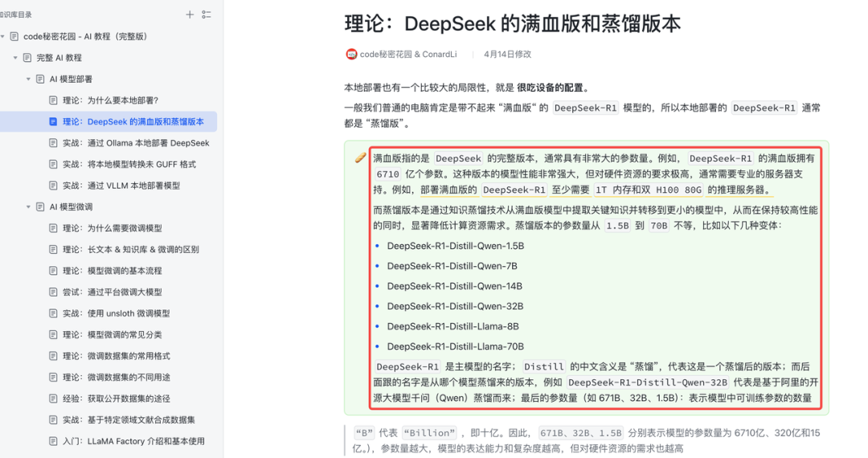This screenshot has width=868, height=458.
Task: Click the plus icon in sidebar header
Action: click(190, 14)
